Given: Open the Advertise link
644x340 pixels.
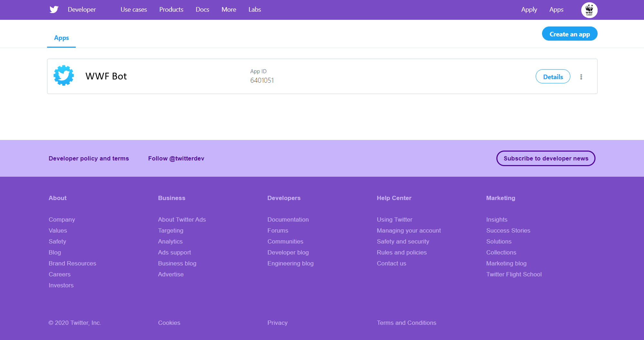Looking at the screenshot, I should 171,274.
